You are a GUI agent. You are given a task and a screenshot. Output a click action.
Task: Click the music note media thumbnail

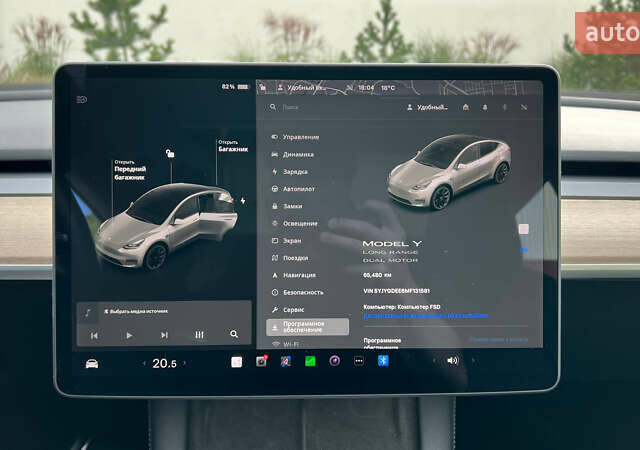88,313
